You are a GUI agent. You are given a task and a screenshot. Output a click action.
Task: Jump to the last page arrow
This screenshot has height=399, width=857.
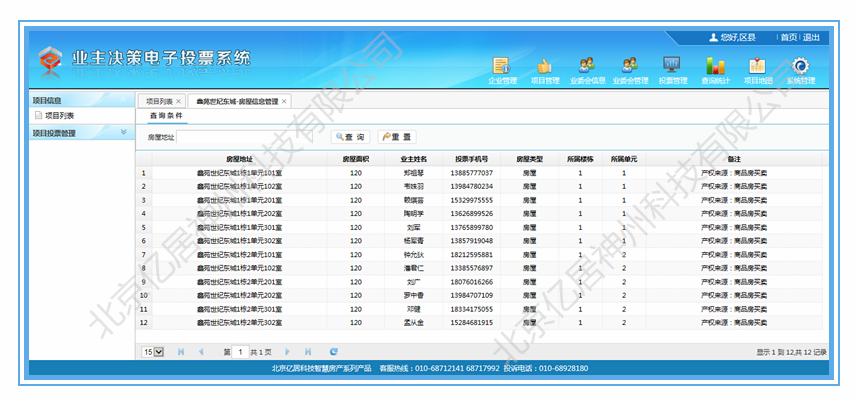point(308,352)
